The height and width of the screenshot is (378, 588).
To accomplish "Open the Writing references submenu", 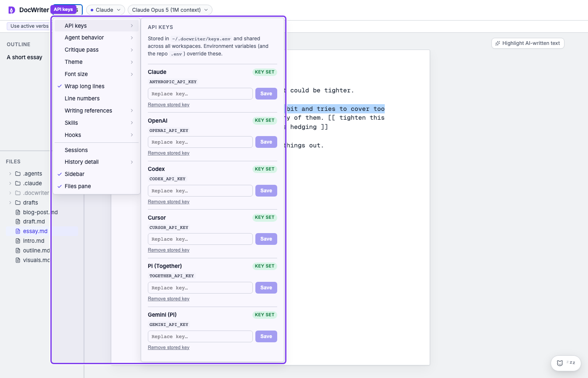I will [97, 110].
